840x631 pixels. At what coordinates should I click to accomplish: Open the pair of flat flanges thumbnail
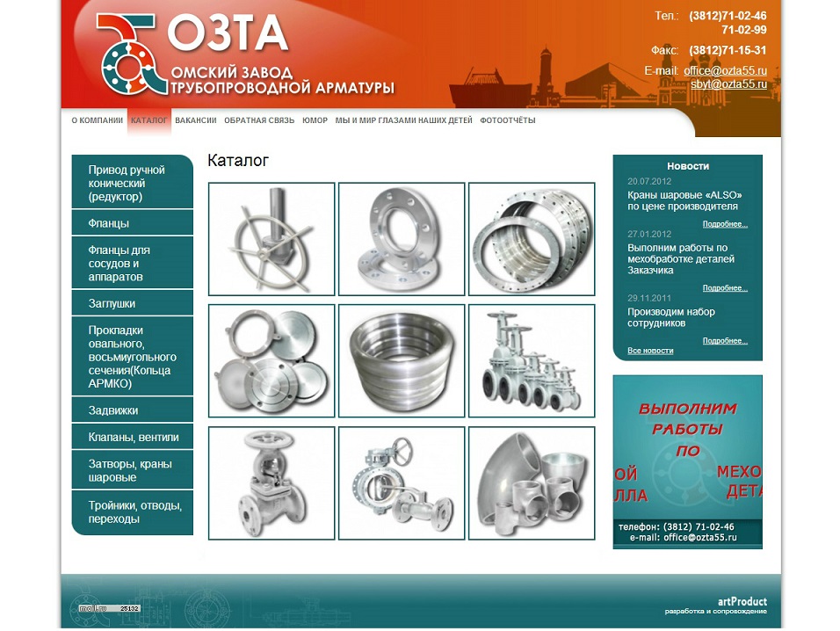pyautogui.click(x=402, y=239)
